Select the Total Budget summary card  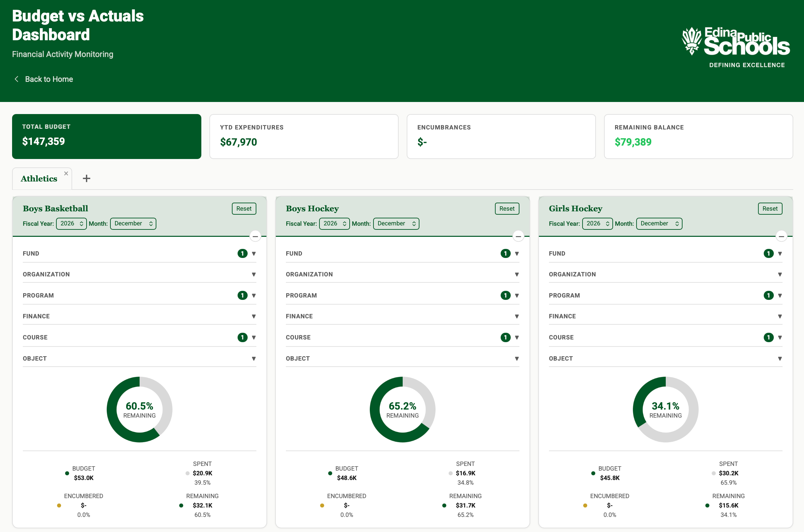click(x=106, y=136)
